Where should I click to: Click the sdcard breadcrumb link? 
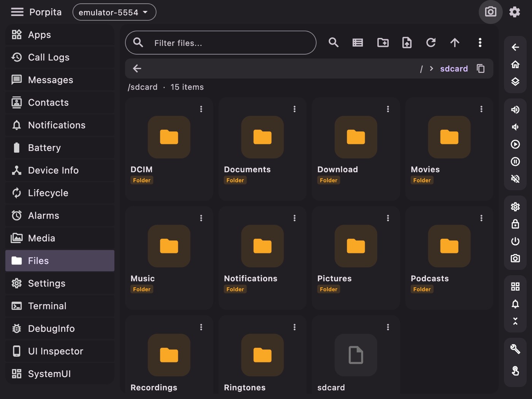[454, 69]
